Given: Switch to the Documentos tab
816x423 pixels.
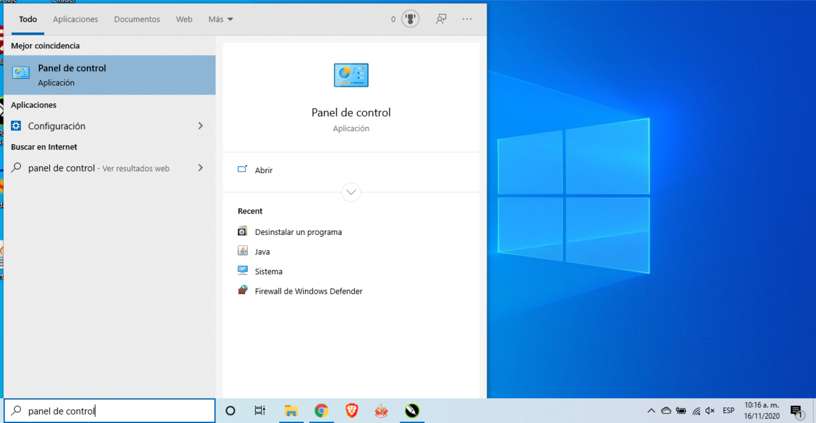Looking at the screenshot, I should pos(137,19).
